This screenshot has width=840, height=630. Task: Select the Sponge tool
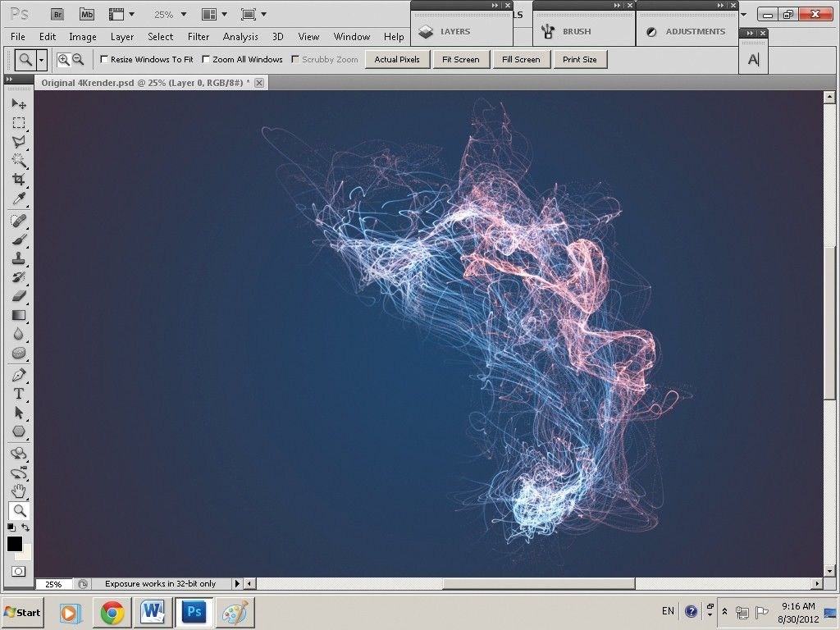pos(19,353)
